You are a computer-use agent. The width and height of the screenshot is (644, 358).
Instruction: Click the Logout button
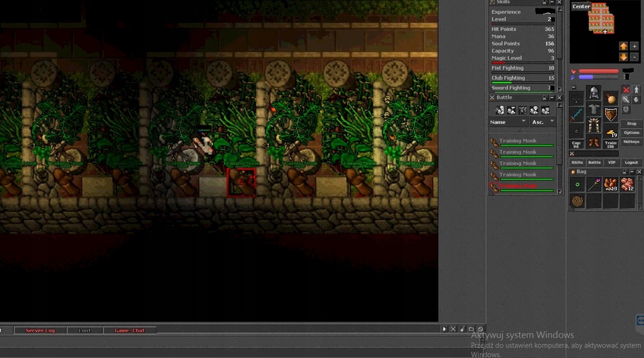[x=631, y=163]
